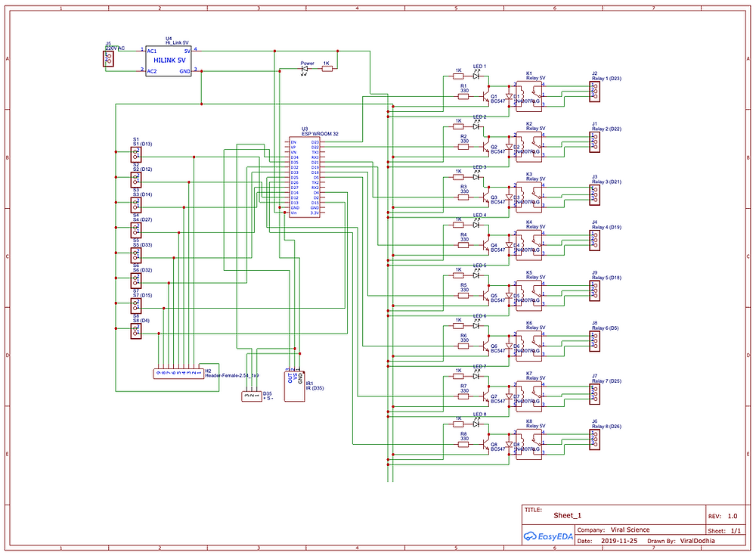Select the 1K resistor next to Power LED
756x556 pixels.
coord(327,69)
